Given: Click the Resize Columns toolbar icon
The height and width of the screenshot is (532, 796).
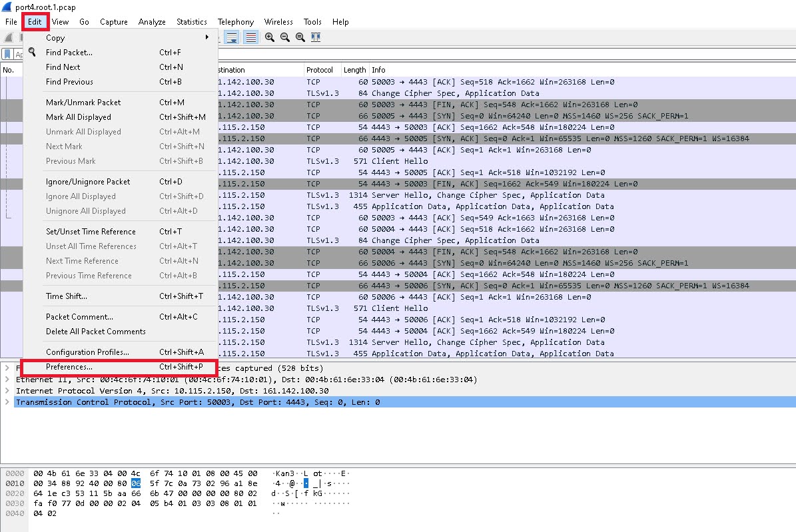Looking at the screenshot, I should point(316,38).
